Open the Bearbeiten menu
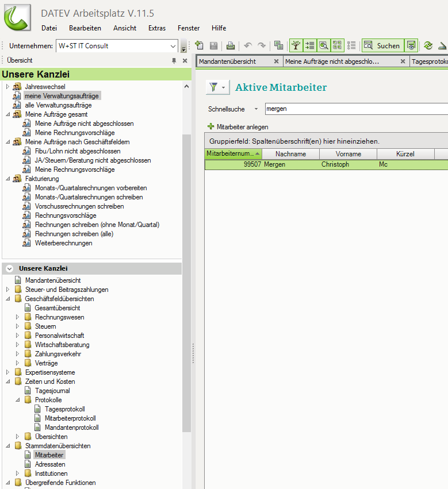Screen dimensions: 448x489 point(85,28)
